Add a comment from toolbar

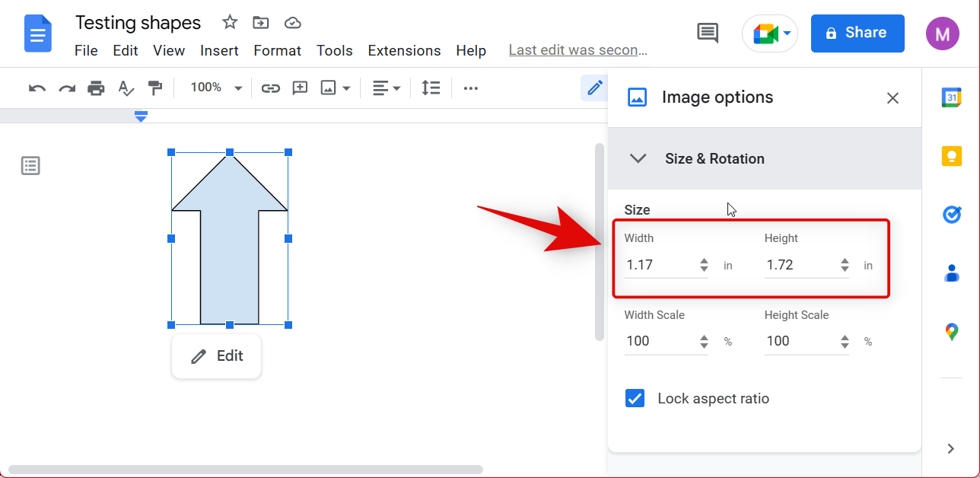[x=300, y=88]
